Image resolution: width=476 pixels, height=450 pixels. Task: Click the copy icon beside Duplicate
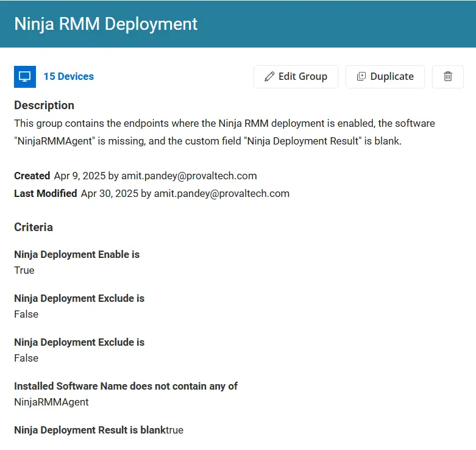pyautogui.click(x=361, y=76)
